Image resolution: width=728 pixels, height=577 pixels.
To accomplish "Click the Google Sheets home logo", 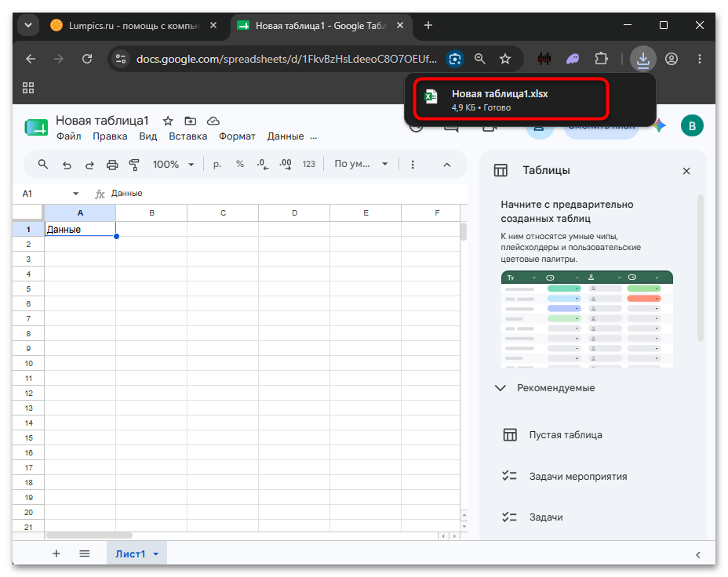I will [x=36, y=128].
